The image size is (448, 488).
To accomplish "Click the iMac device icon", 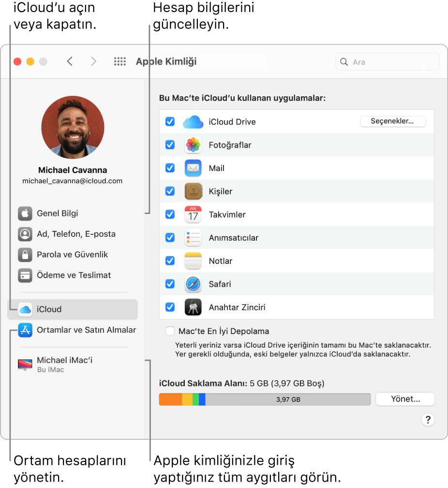I will 25,365.
